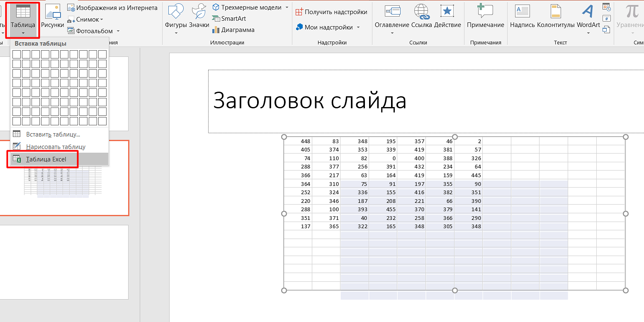The width and height of the screenshot is (644, 322).
Task: Click the Заголовок слайда title placeholder
Action: (426, 101)
